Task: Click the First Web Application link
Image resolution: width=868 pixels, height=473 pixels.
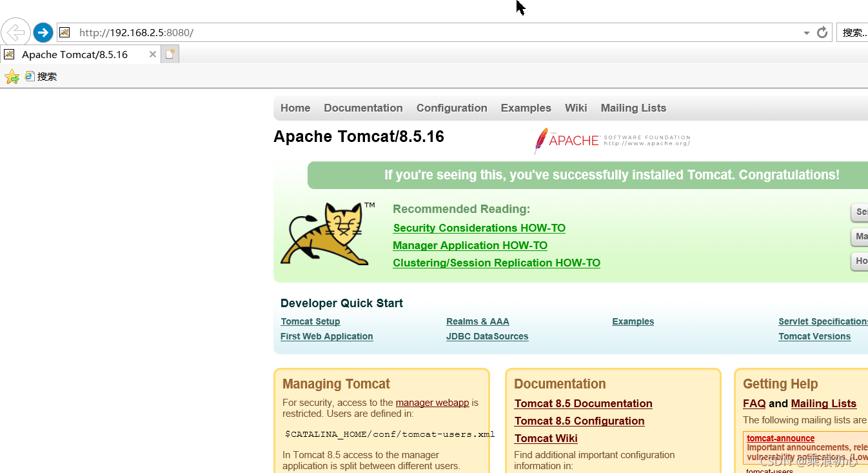Action: point(326,336)
